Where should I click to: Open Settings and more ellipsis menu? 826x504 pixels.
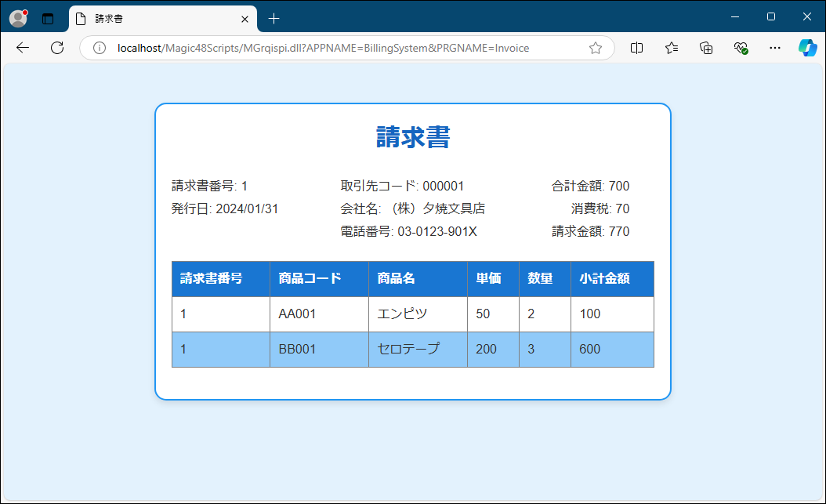click(x=775, y=48)
